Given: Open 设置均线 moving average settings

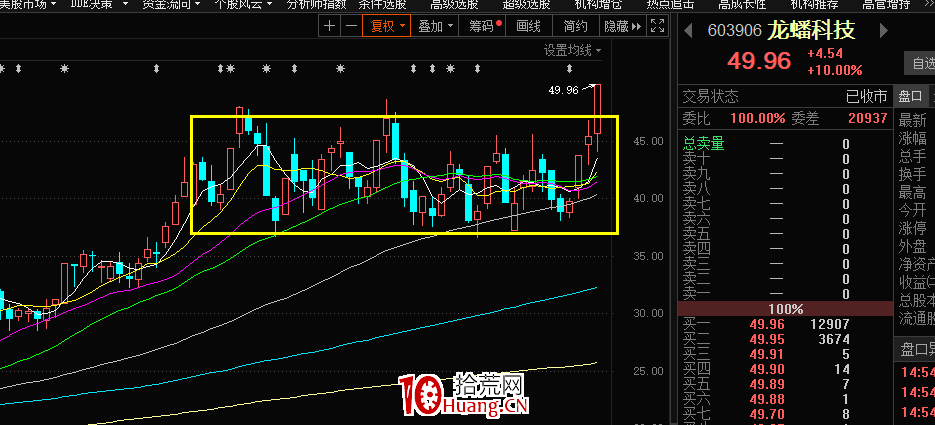Looking at the screenshot, I should [x=572, y=51].
